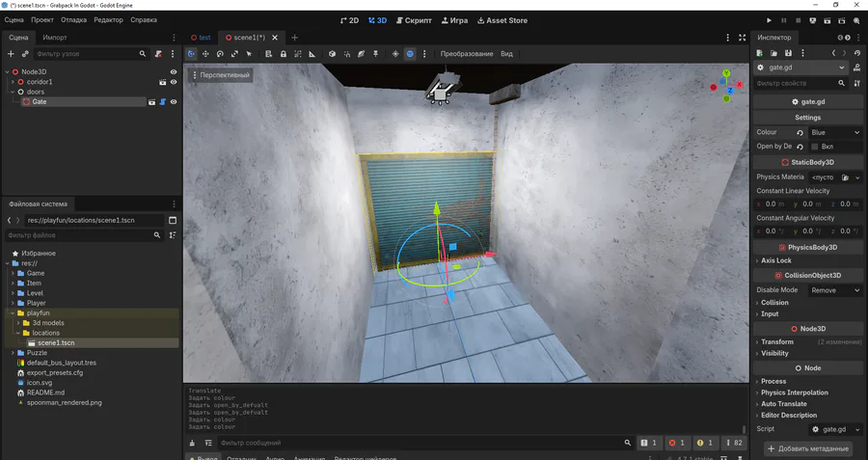Expand the Collision section
This screenshot has width=868, height=460.
[x=774, y=303]
